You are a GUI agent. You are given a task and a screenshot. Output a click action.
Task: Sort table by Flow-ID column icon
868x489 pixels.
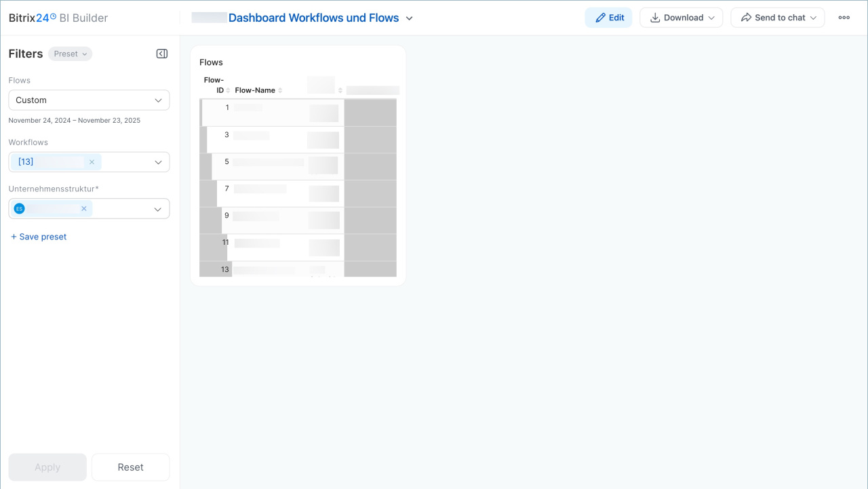click(x=228, y=91)
